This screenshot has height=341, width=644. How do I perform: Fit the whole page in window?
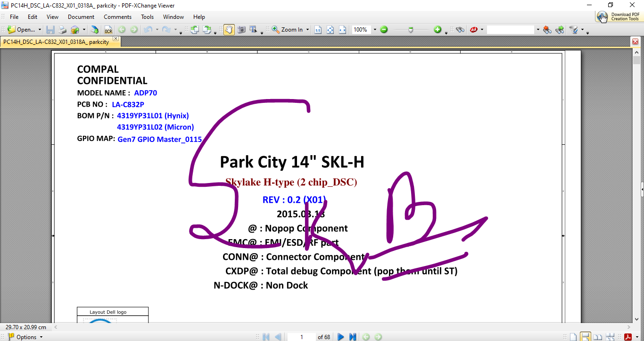coord(330,30)
